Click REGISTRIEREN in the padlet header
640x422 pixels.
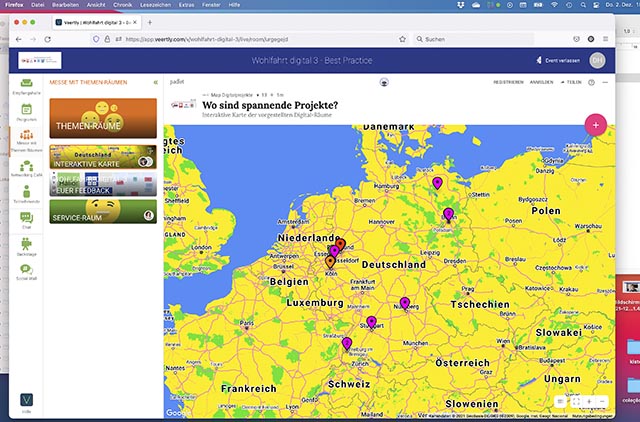[x=508, y=82]
